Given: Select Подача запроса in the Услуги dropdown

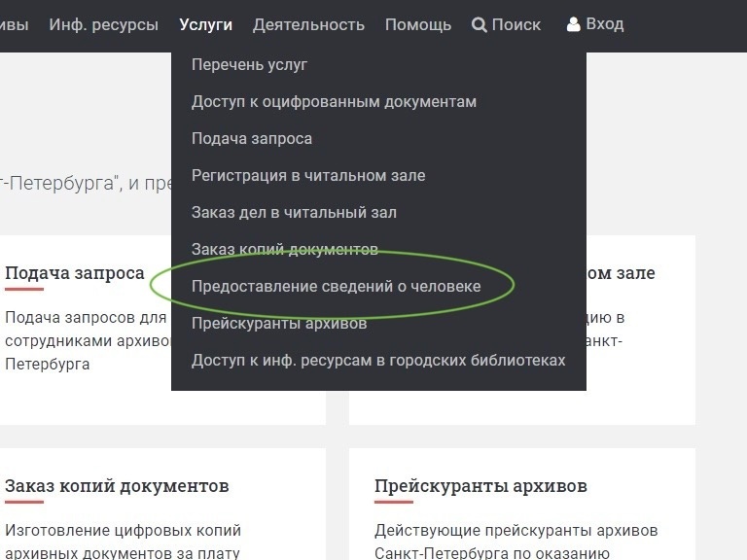Looking at the screenshot, I should 252,139.
